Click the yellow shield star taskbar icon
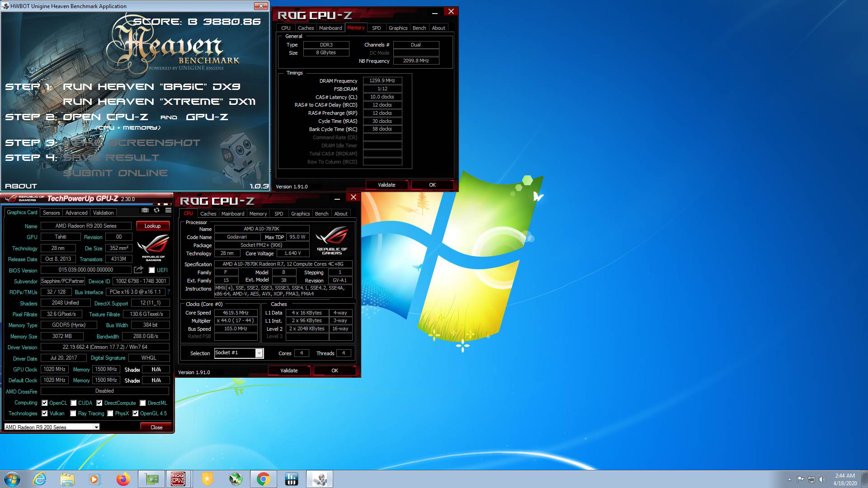Viewport: 868px width, 488px height. [x=207, y=479]
